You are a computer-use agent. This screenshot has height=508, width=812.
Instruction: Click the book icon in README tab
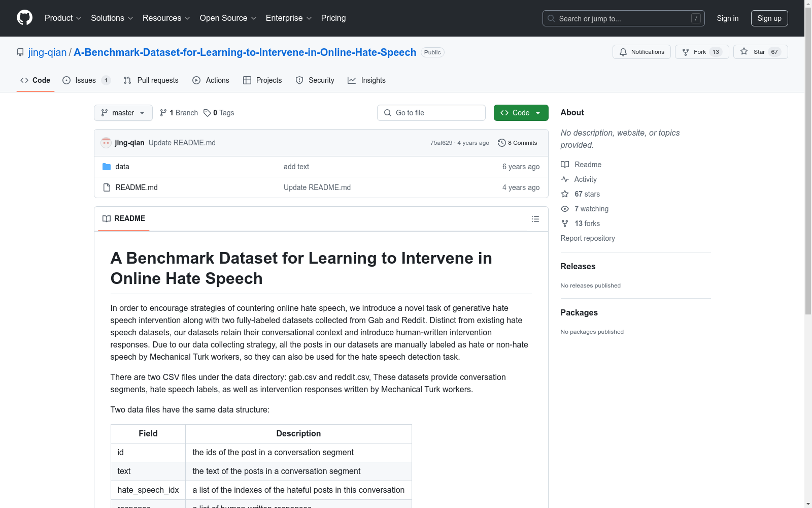pyautogui.click(x=107, y=218)
